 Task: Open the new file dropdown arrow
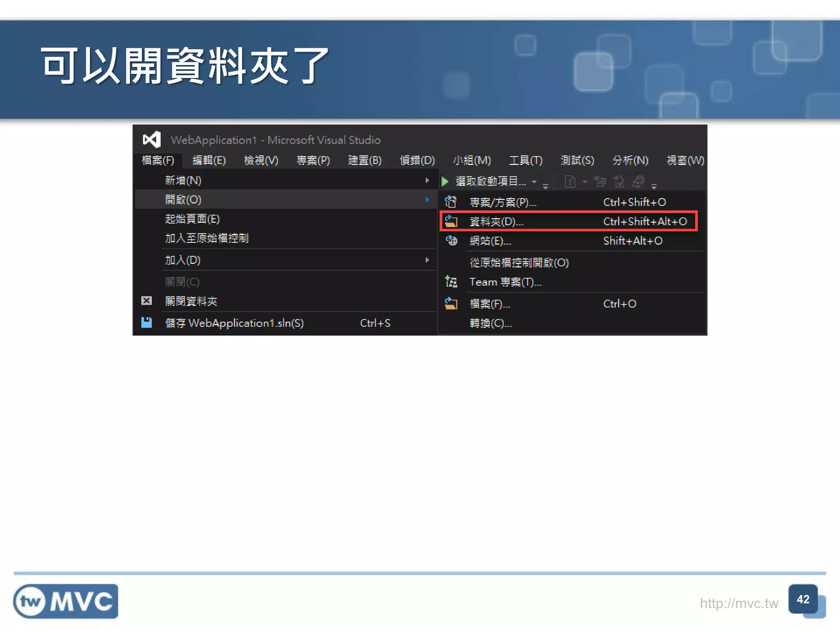tap(585, 182)
